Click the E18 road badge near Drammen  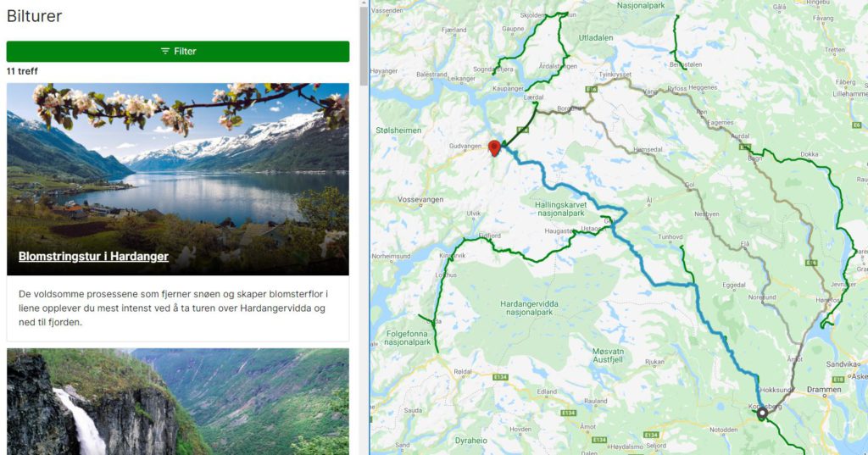point(838,380)
